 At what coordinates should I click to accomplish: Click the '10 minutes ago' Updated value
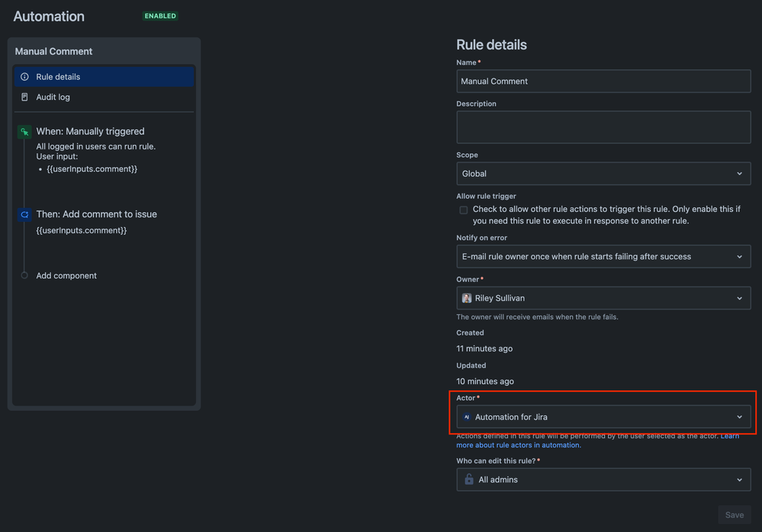(x=485, y=381)
